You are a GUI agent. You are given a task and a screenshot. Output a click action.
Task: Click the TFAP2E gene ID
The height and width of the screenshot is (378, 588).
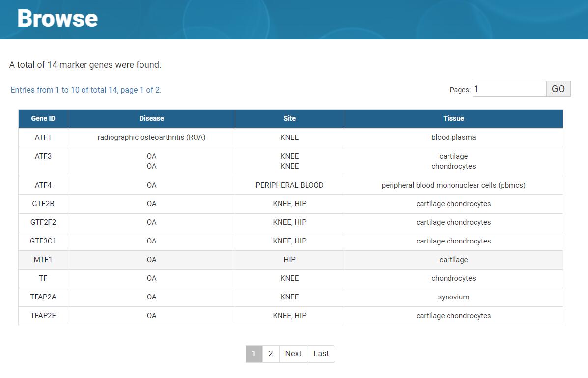43,316
